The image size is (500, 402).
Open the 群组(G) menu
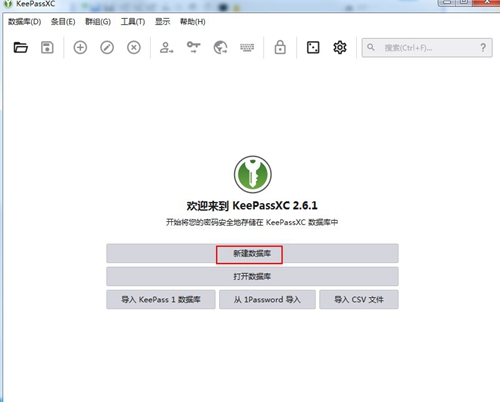tap(98, 22)
